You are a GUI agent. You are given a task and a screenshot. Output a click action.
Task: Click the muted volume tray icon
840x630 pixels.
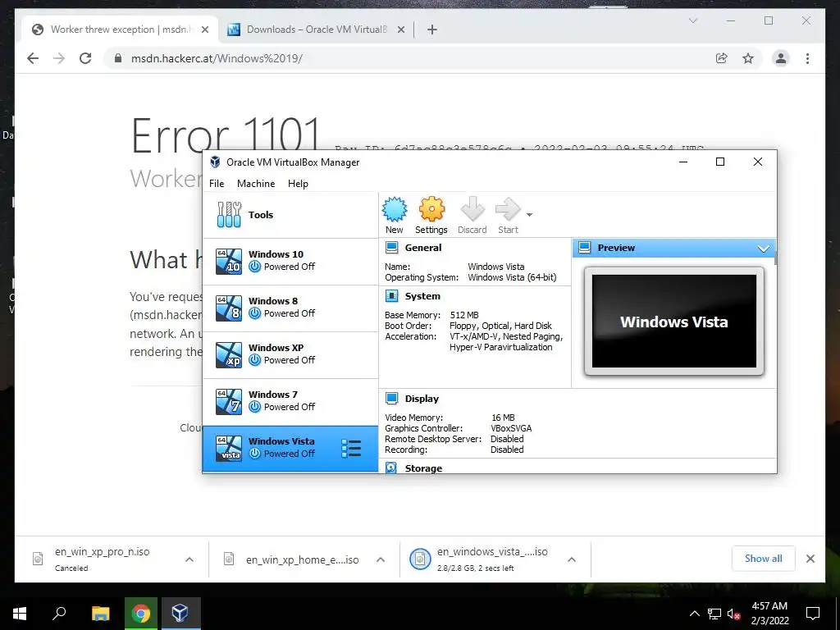coord(734,614)
